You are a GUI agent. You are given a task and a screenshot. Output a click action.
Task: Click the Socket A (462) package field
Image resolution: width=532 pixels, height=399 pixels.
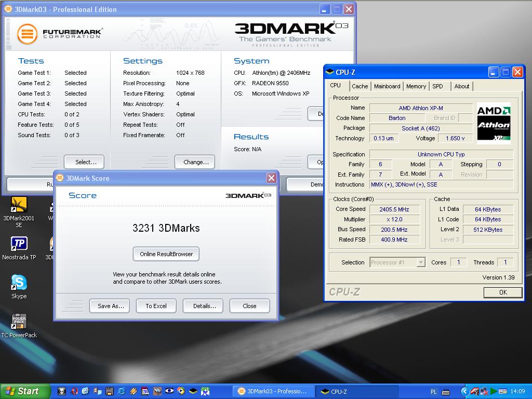click(x=421, y=128)
